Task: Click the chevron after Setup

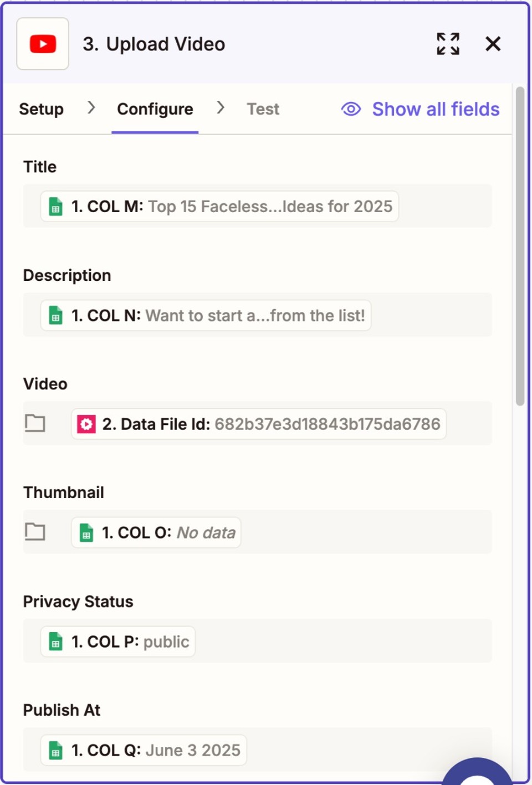Action: [91, 107]
